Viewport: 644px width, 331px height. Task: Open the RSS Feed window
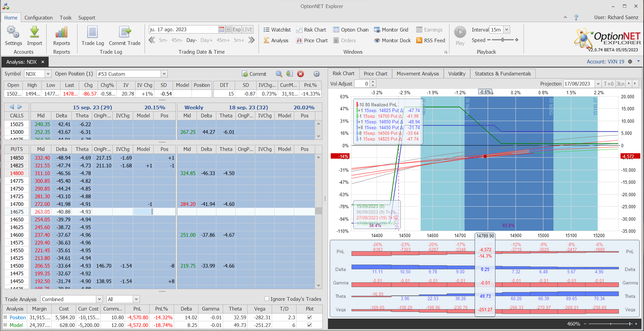(431, 41)
